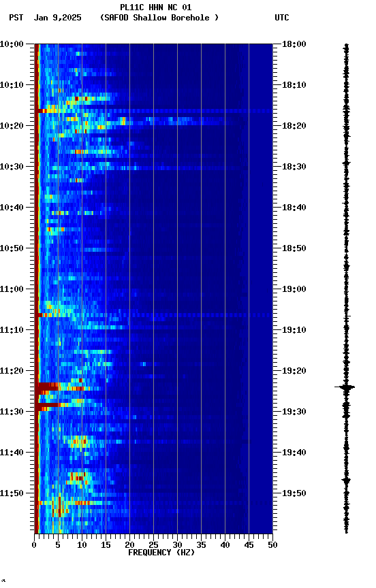Click the 18:00 UTC time label
376x588 pixels.
[294, 44]
